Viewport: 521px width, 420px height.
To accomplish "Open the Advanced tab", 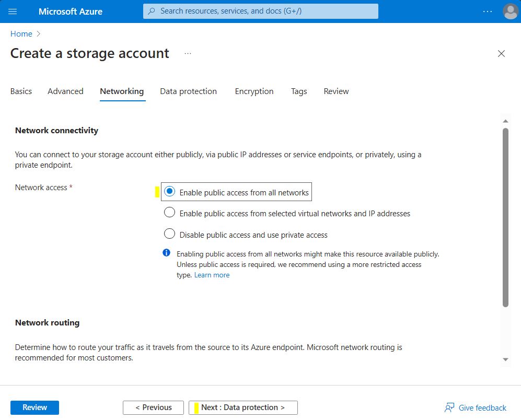I will pyautogui.click(x=65, y=91).
